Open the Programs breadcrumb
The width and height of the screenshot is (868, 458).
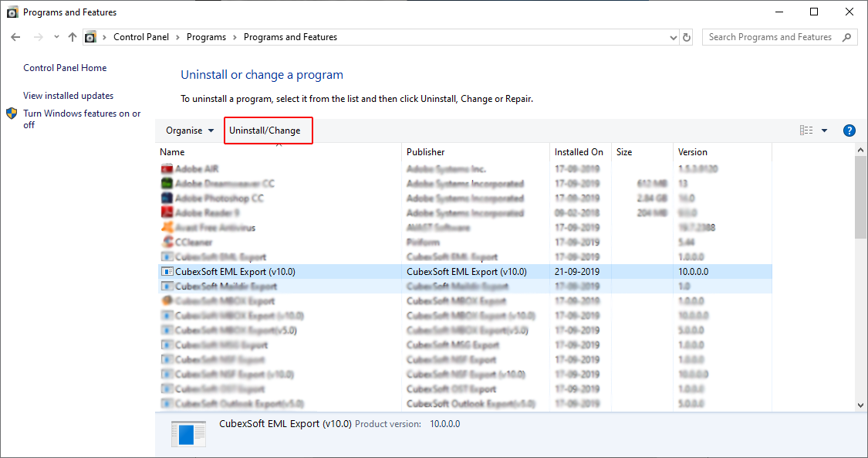(206, 37)
